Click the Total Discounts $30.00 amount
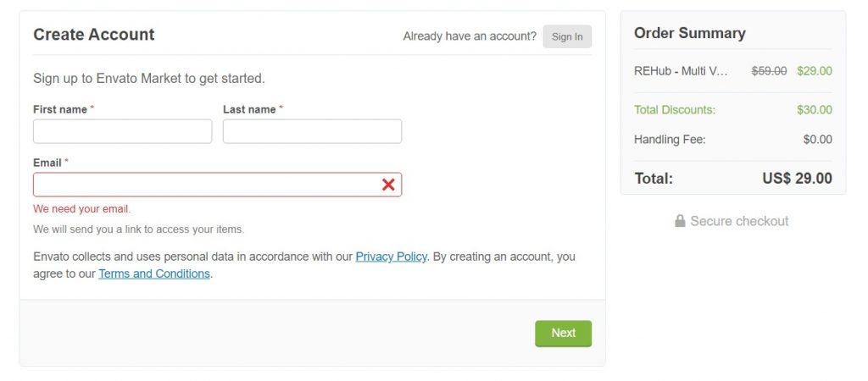Image resolution: width=868 pixels, height=381 pixels. (815, 109)
